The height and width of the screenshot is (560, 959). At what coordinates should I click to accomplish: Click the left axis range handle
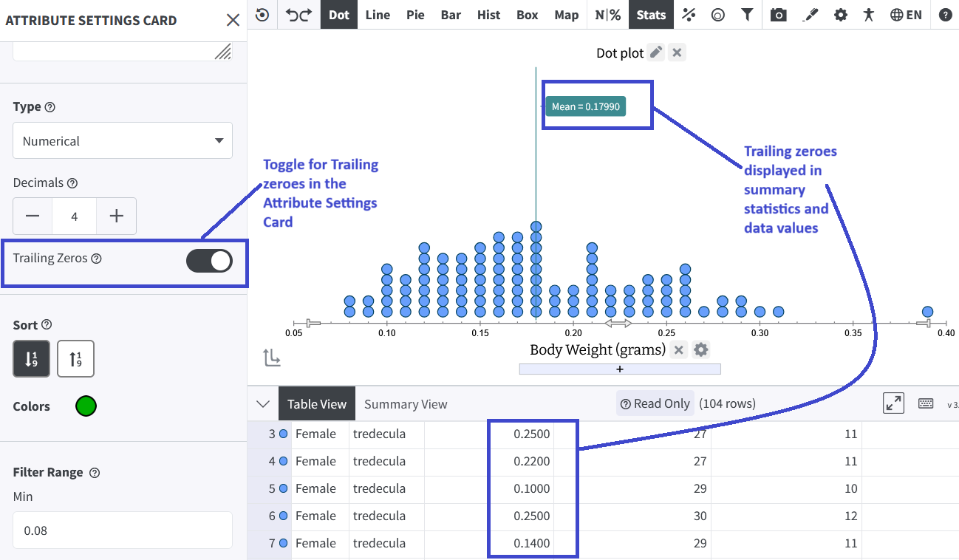click(313, 323)
